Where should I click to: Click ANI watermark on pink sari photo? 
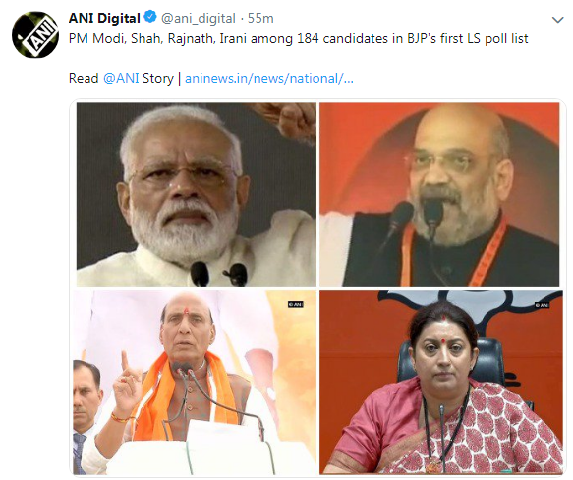pyautogui.click(x=542, y=305)
